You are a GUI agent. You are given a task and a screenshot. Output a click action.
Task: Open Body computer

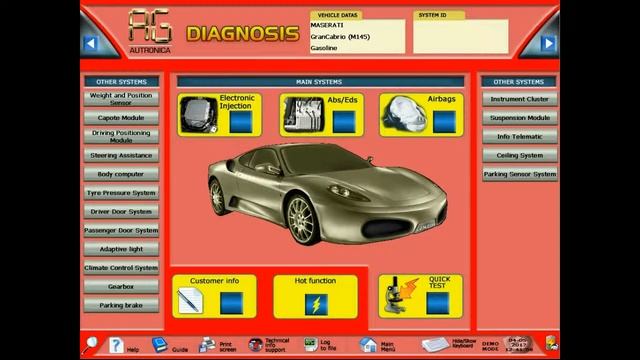point(121,174)
